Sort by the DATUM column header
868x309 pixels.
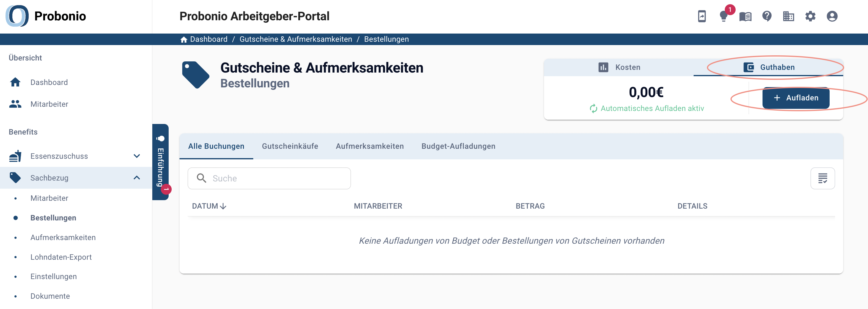tap(209, 206)
